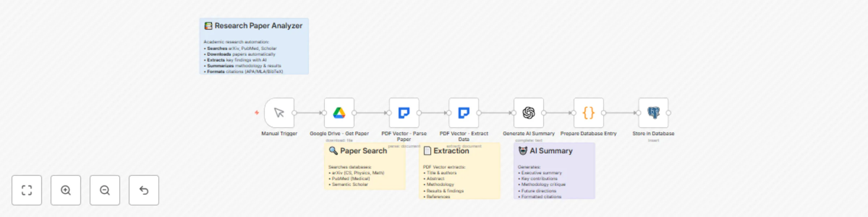Click the lightning trigger indicator beside Manual Trigger

click(257, 113)
